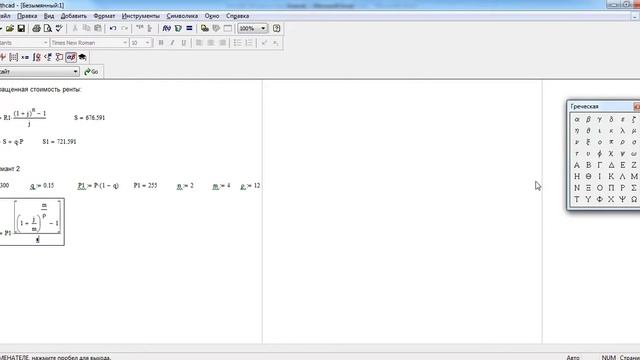The width and height of the screenshot is (640, 360).
Task: Insert unit with the measuring cup icon
Action: [178, 28]
